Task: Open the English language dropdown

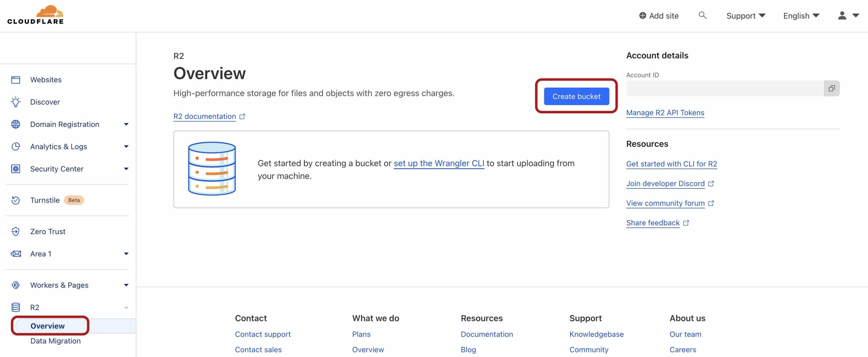Action: tap(801, 16)
